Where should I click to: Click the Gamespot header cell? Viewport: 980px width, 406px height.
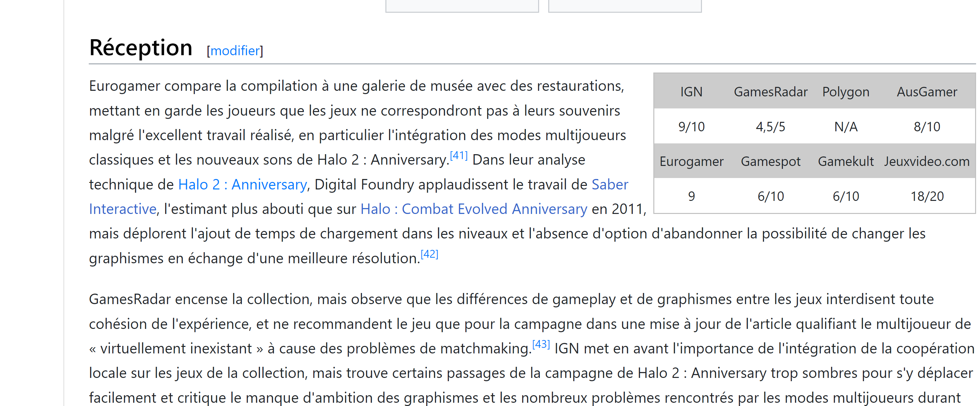click(x=770, y=161)
